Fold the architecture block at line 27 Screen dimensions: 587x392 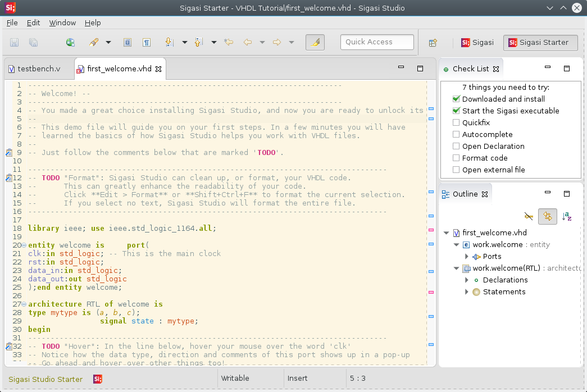24,304
